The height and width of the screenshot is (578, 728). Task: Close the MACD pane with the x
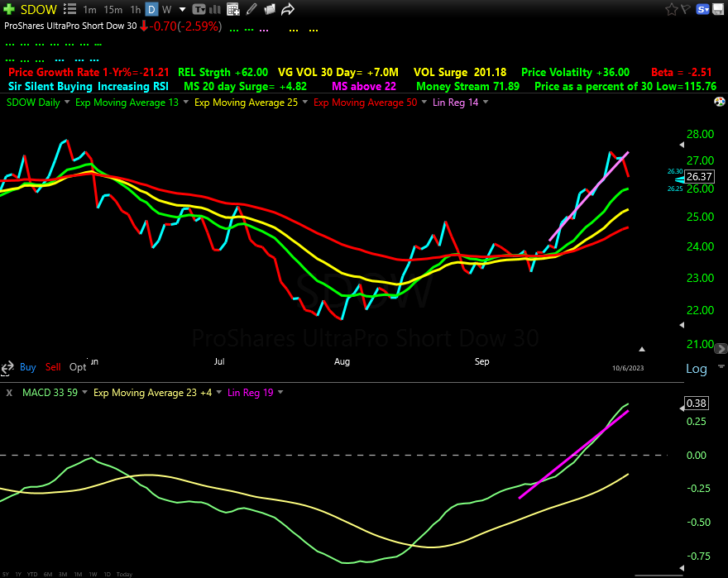click(9, 393)
